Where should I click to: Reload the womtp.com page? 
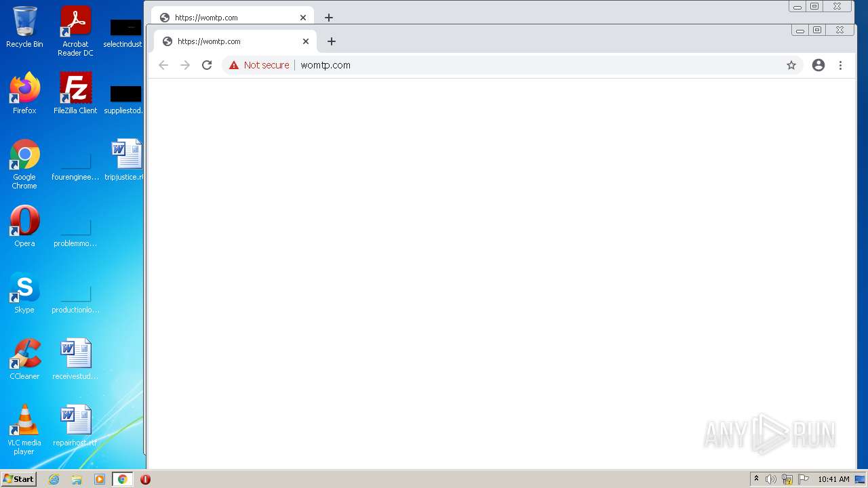pyautogui.click(x=207, y=65)
